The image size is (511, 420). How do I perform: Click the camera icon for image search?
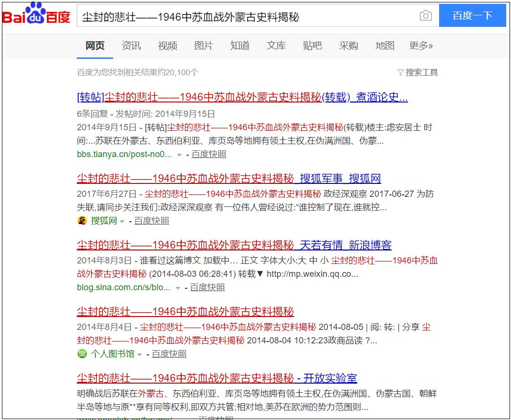426,15
